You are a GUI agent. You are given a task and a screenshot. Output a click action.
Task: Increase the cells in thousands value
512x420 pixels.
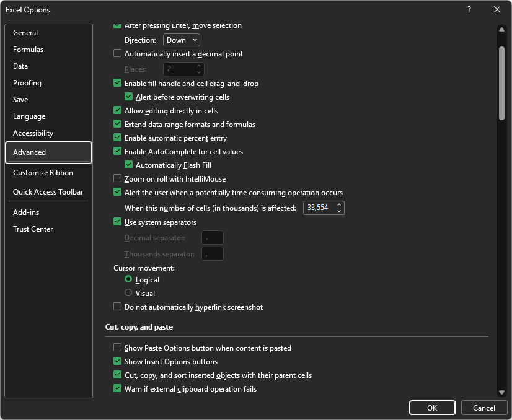click(339, 204)
